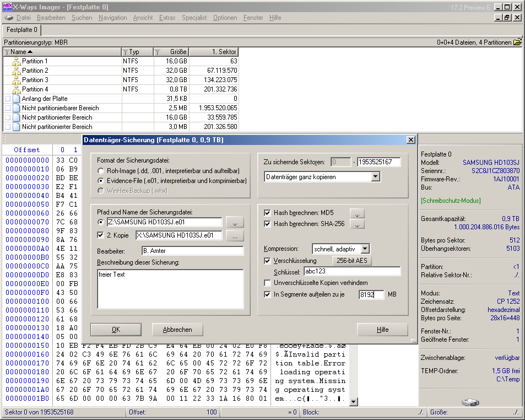
Task: Open the Specialist menu
Action: (x=194, y=18)
